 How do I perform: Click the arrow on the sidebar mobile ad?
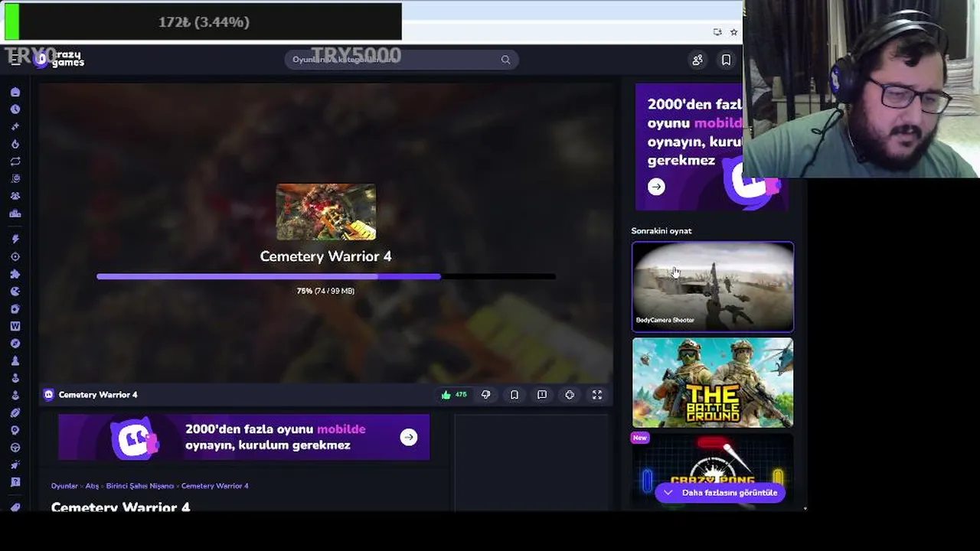click(656, 187)
